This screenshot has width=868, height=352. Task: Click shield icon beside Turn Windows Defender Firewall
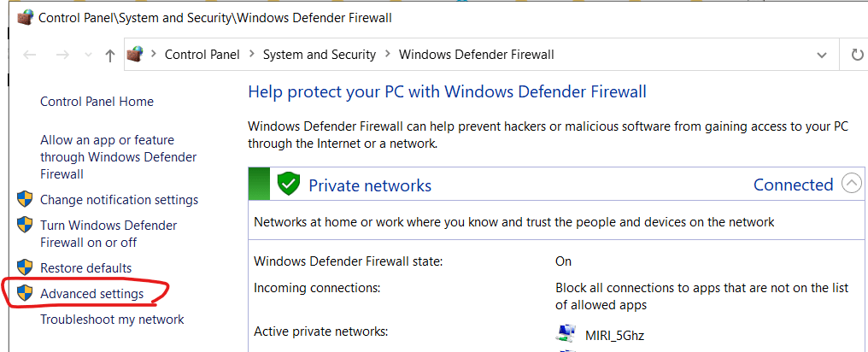tap(24, 226)
